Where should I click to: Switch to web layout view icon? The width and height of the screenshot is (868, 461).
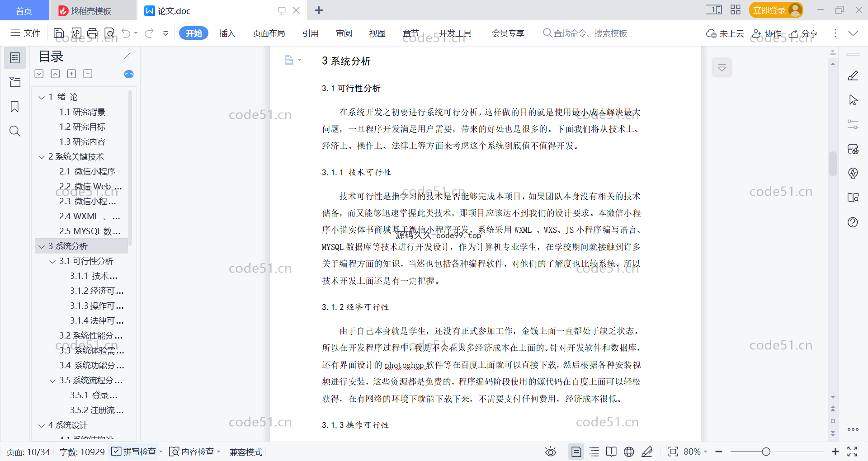click(x=629, y=452)
